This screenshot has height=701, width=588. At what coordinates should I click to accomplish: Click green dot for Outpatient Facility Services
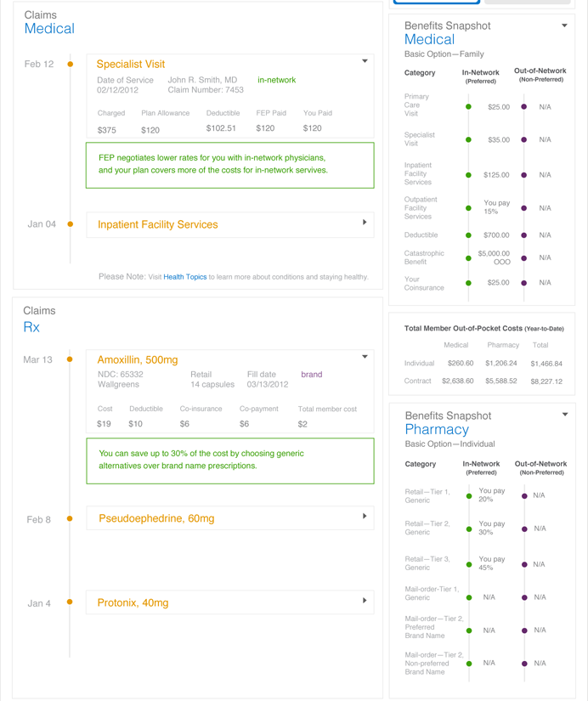468,208
